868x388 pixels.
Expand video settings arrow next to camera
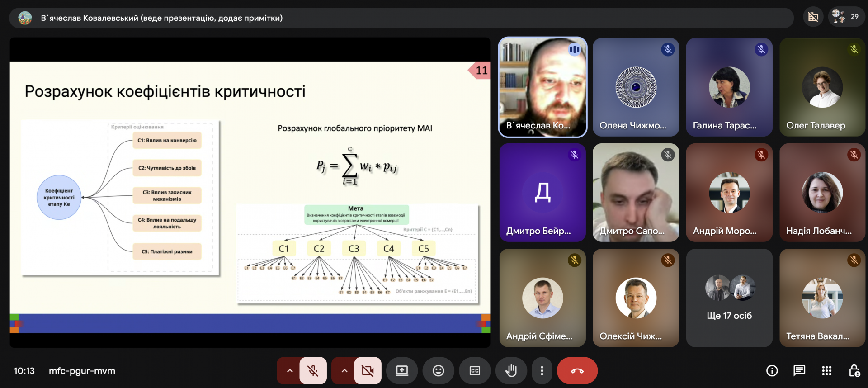pos(344,371)
